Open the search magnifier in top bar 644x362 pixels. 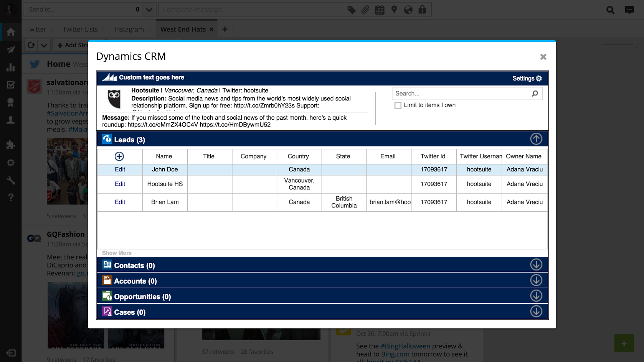610,10
